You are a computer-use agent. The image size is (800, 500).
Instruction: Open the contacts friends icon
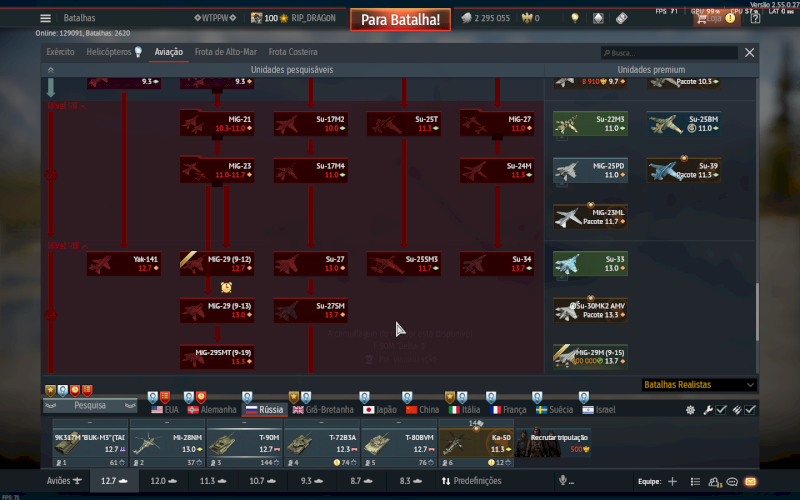point(714,481)
